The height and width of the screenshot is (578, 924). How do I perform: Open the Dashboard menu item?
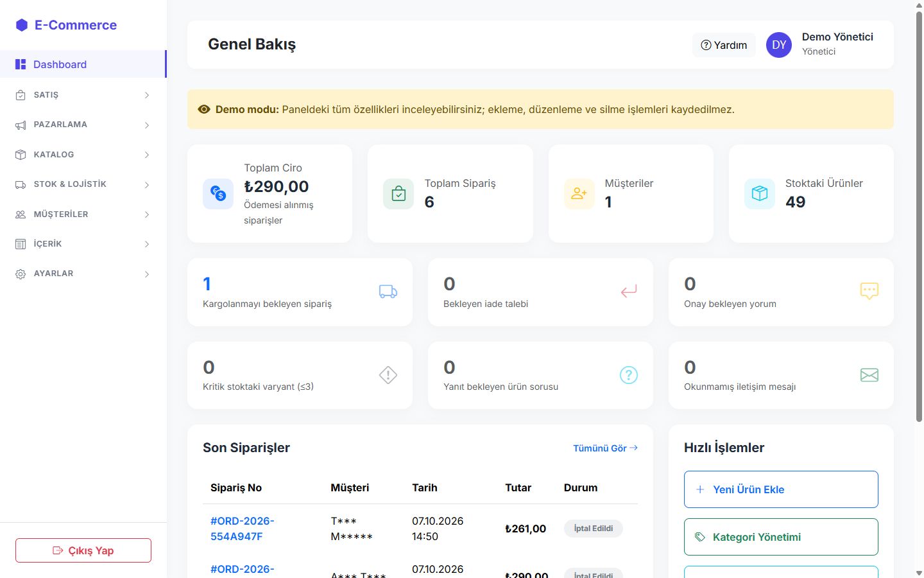83,64
